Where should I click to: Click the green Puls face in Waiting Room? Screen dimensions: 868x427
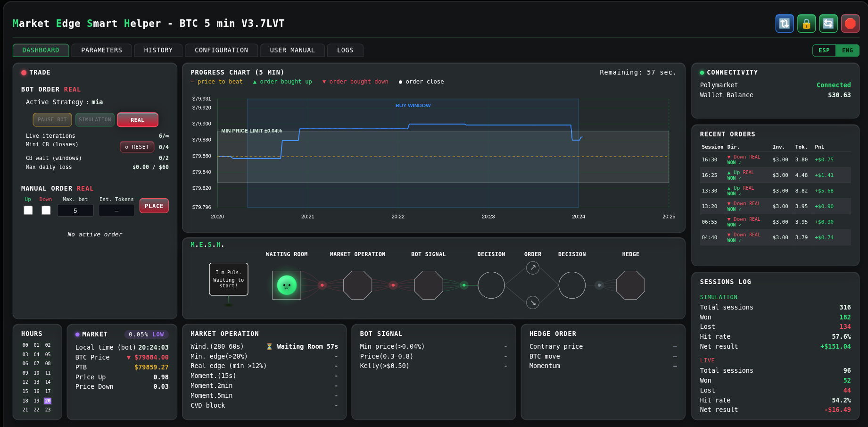(x=287, y=285)
